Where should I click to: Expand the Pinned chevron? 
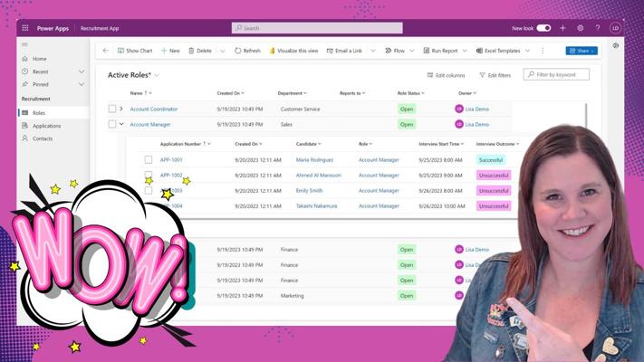click(82, 84)
